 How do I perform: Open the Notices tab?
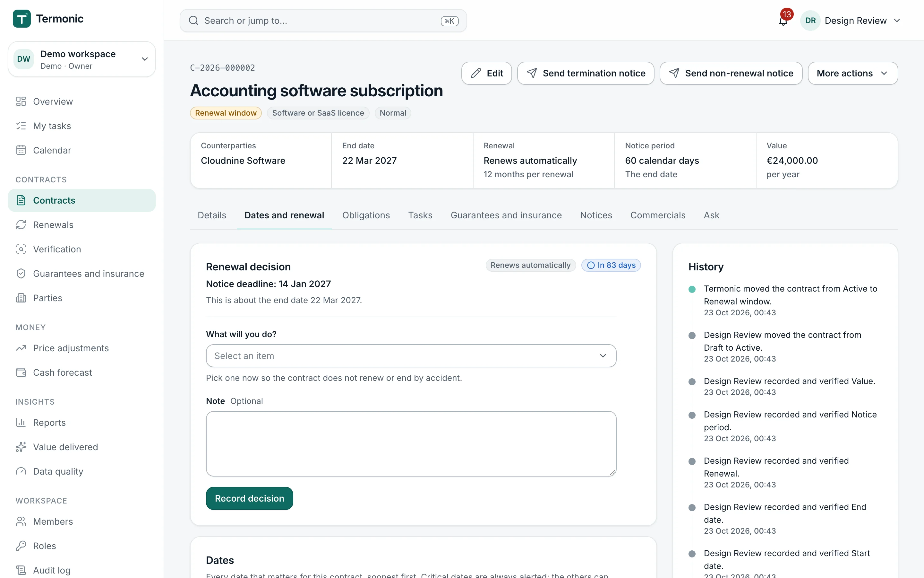[596, 215]
